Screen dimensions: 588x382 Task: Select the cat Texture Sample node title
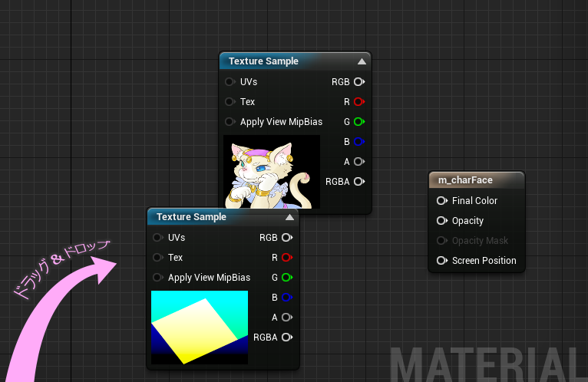coord(263,61)
